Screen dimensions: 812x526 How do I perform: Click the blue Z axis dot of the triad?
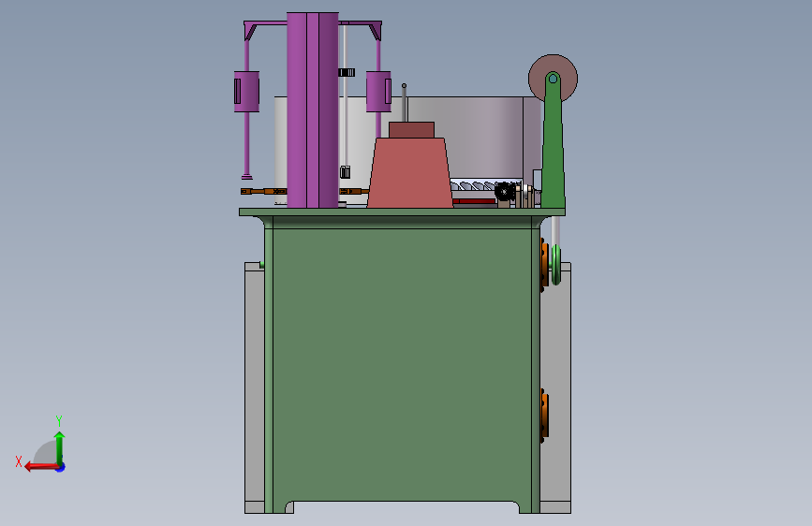tap(61, 468)
